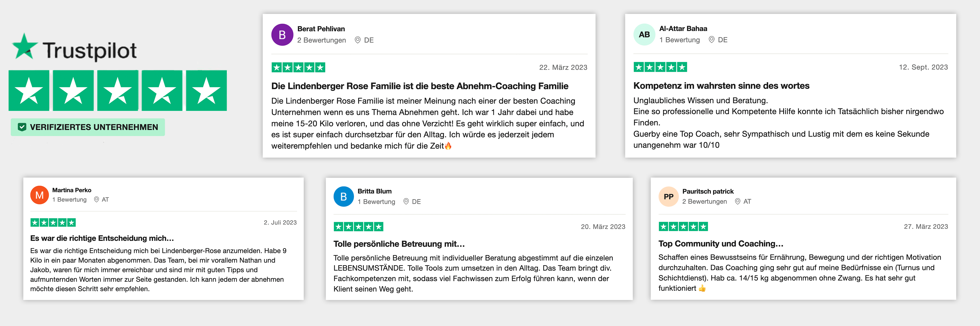980x326 pixels.
Task: Open review titled 'Kompetenz im wahrsten sinne des wortes'
Action: [x=721, y=86]
